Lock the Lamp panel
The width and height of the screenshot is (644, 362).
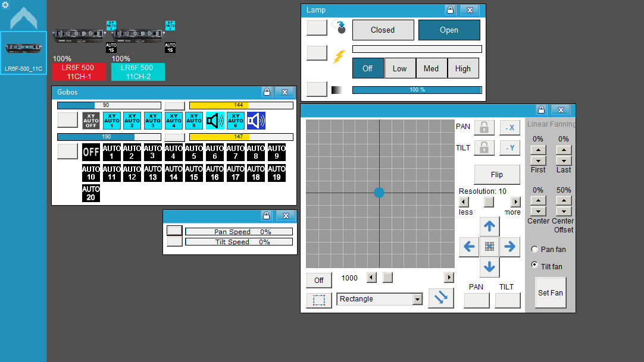(x=450, y=10)
